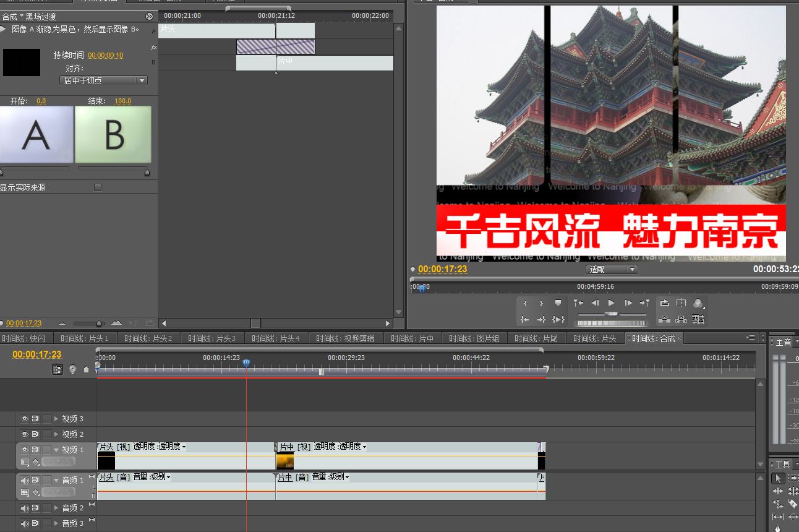This screenshot has height=532, width=799.
Task: Switch to the 时间线: 视频剪辑 tab
Action: tap(346, 338)
